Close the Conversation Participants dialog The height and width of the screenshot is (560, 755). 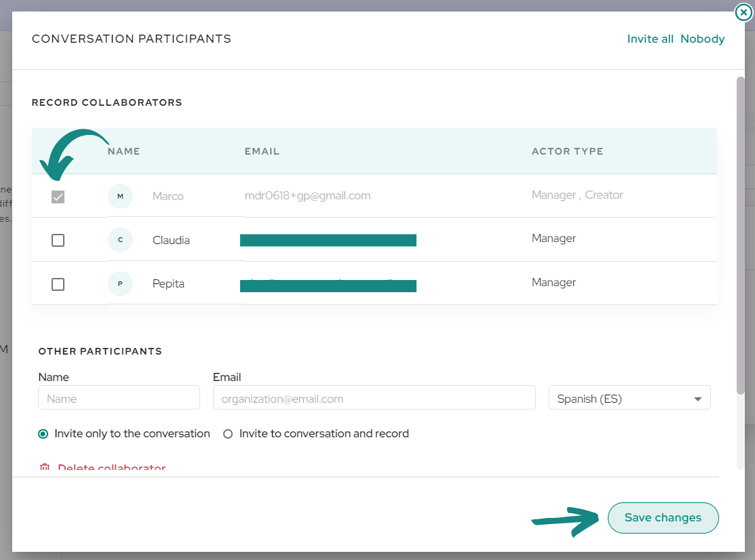click(743, 12)
